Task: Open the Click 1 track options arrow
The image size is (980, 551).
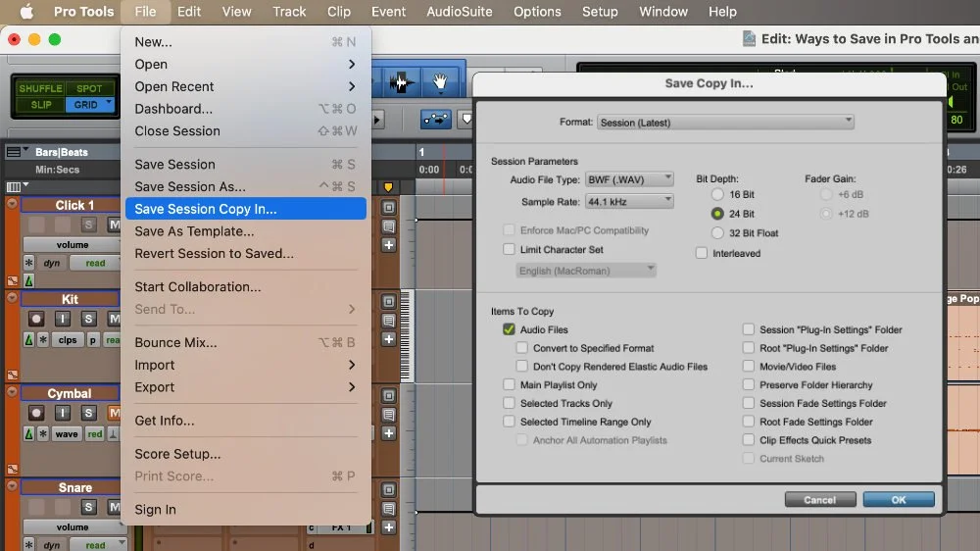Action: pos(12,204)
